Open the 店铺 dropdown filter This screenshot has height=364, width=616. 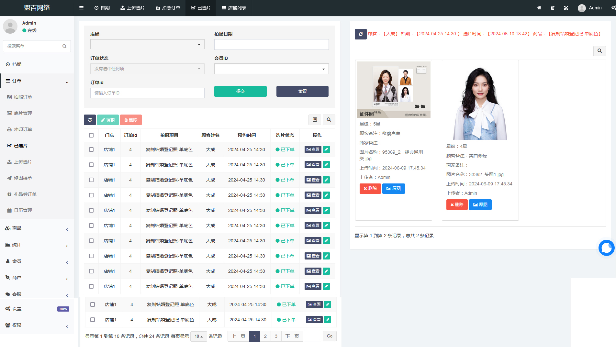pos(147,44)
